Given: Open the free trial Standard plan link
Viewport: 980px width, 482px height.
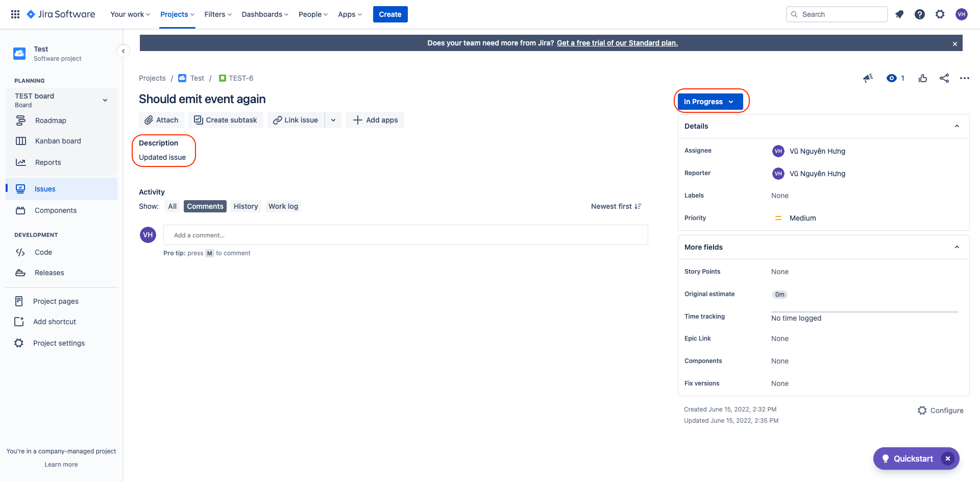Looking at the screenshot, I should (x=617, y=43).
